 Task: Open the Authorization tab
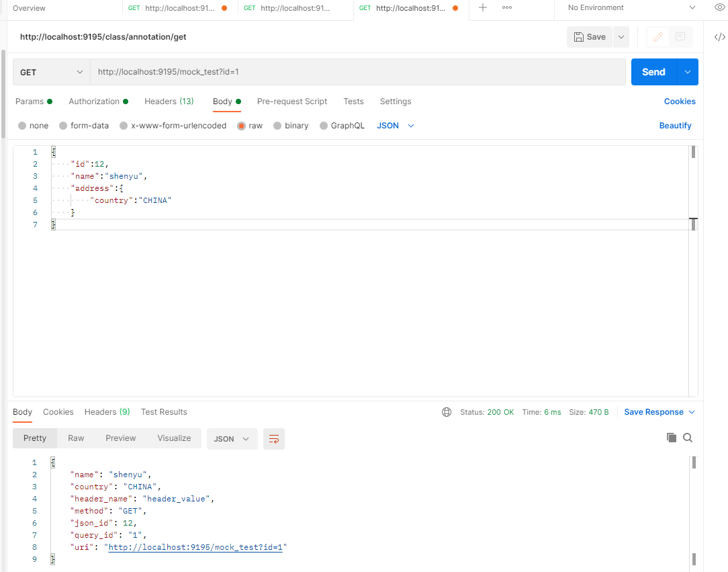coord(99,101)
